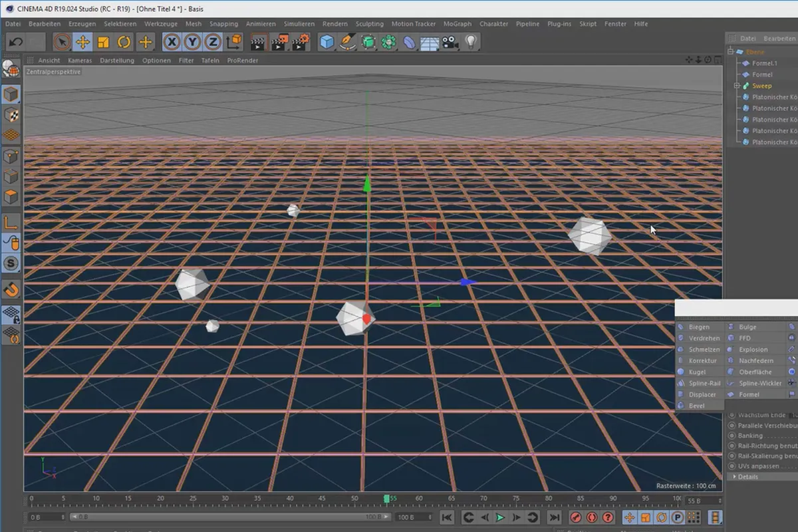Click the timeline playhead at frame 55
798x532 pixels.
click(x=386, y=499)
